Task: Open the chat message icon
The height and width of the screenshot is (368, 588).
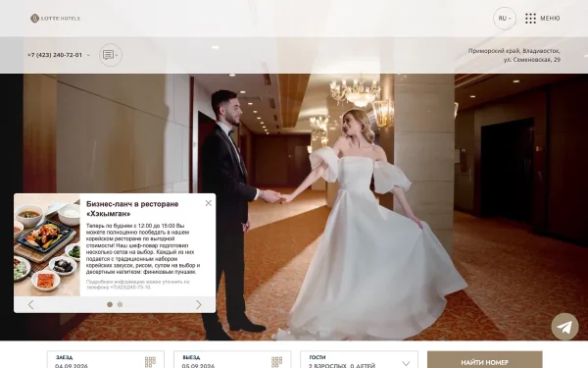Action: (110, 55)
